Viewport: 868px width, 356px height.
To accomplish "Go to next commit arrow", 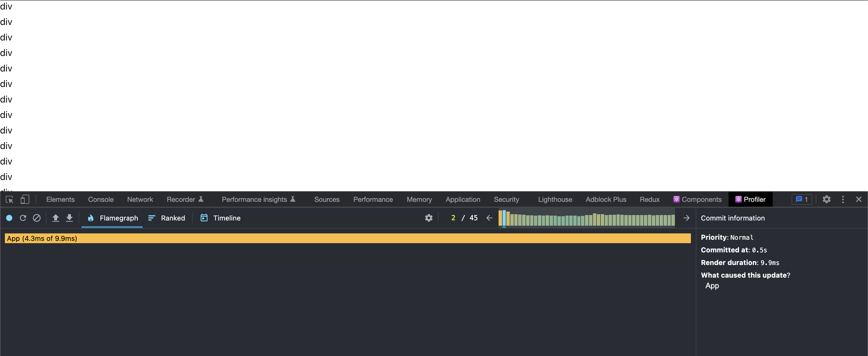I will (686, 218).
